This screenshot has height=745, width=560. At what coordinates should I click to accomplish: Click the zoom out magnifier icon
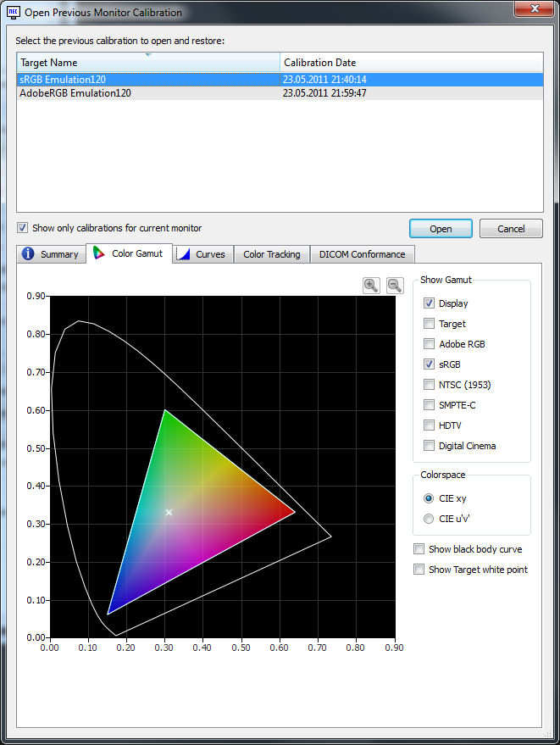[x=395, y=286]
